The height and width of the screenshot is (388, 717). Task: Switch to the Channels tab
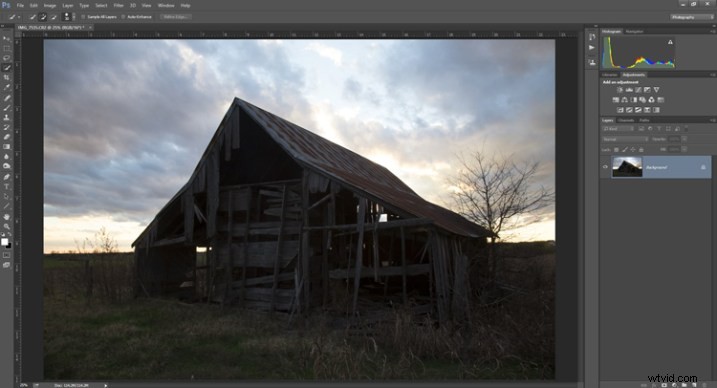pyautogui.click(x=626, y=120)
